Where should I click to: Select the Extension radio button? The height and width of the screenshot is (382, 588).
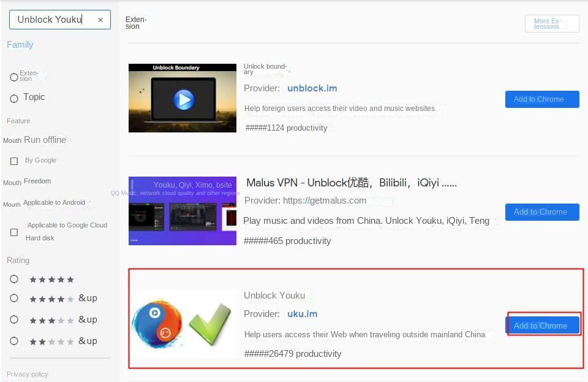coord(14,77)
